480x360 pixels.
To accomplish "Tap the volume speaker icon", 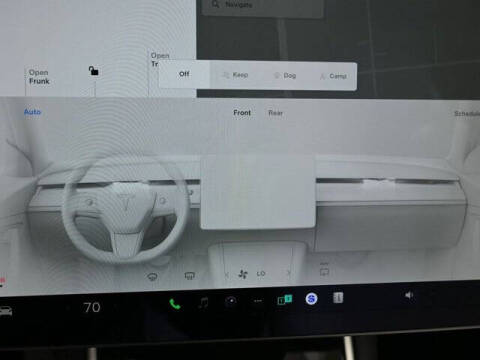I will (409, 295).
